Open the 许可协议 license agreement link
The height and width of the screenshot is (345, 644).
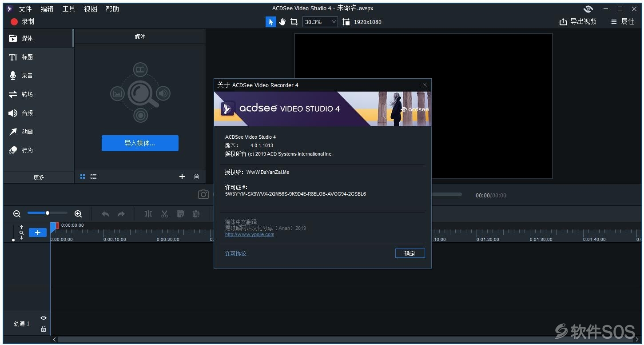pyautogui.click(x=236, y=253)
